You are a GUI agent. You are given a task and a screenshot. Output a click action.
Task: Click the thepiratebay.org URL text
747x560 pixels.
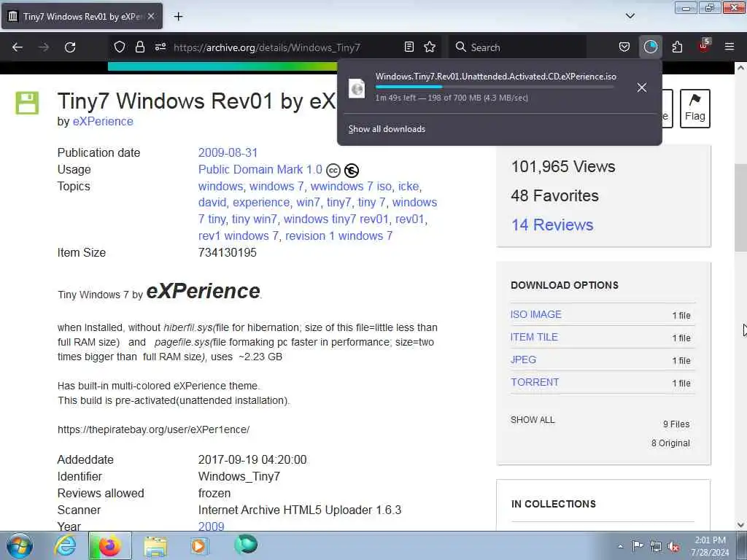pyautogui.click(x=153, y=429)
